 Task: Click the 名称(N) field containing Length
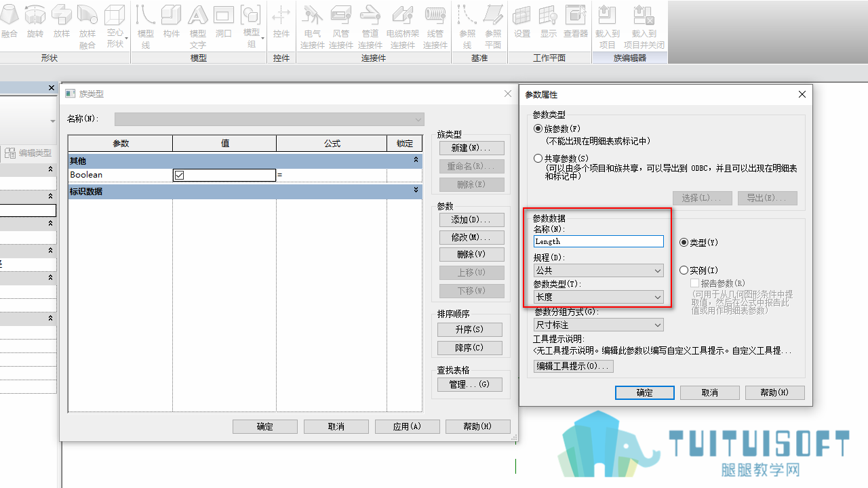[x=599, y=241]
